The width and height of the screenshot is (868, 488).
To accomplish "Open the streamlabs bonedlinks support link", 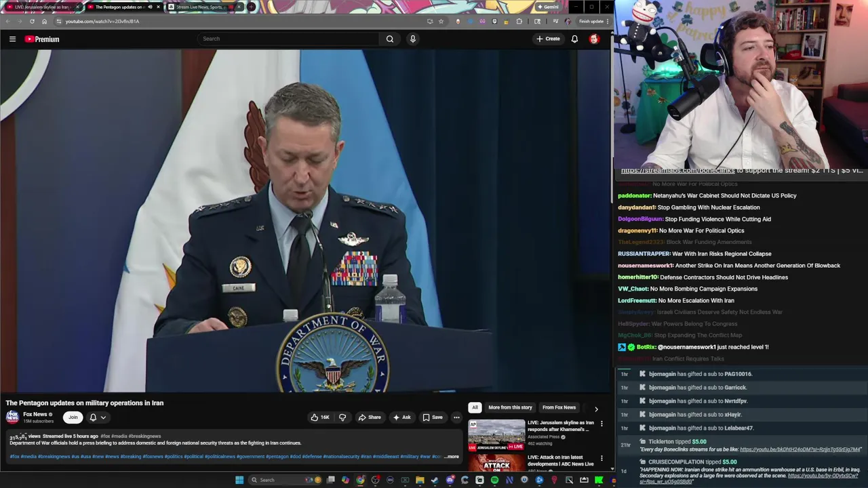I will [x=678, y=171].
